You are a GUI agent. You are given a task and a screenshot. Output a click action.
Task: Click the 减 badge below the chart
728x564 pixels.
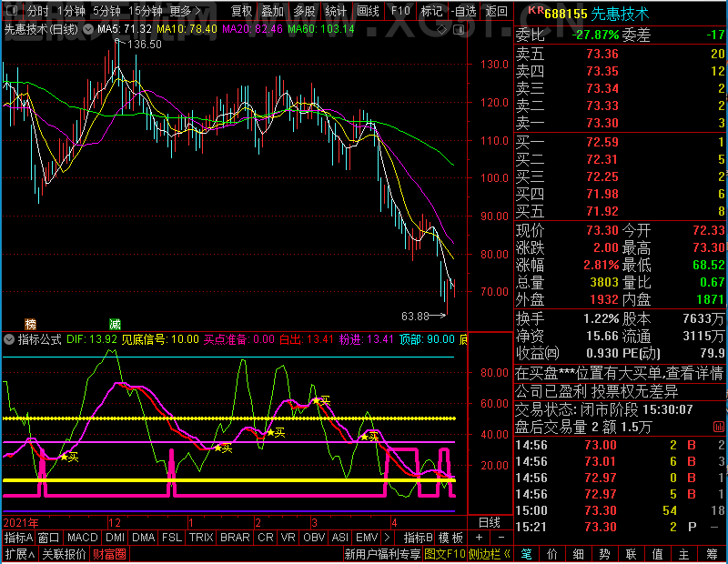coord(115,324)
